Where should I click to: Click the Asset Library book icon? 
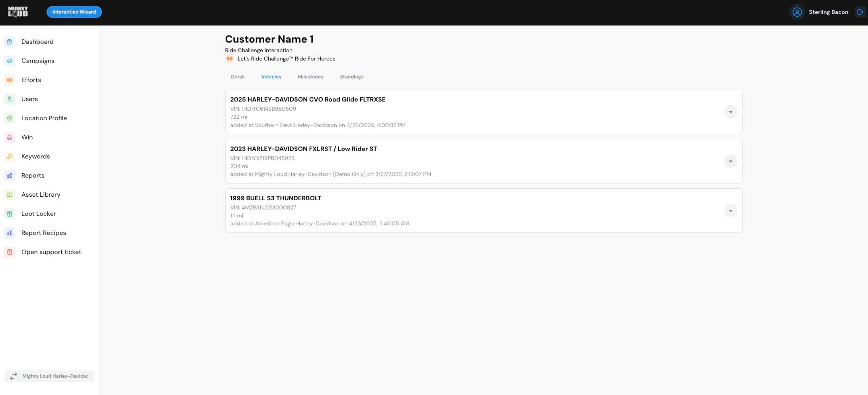click(x=10, y=195)
